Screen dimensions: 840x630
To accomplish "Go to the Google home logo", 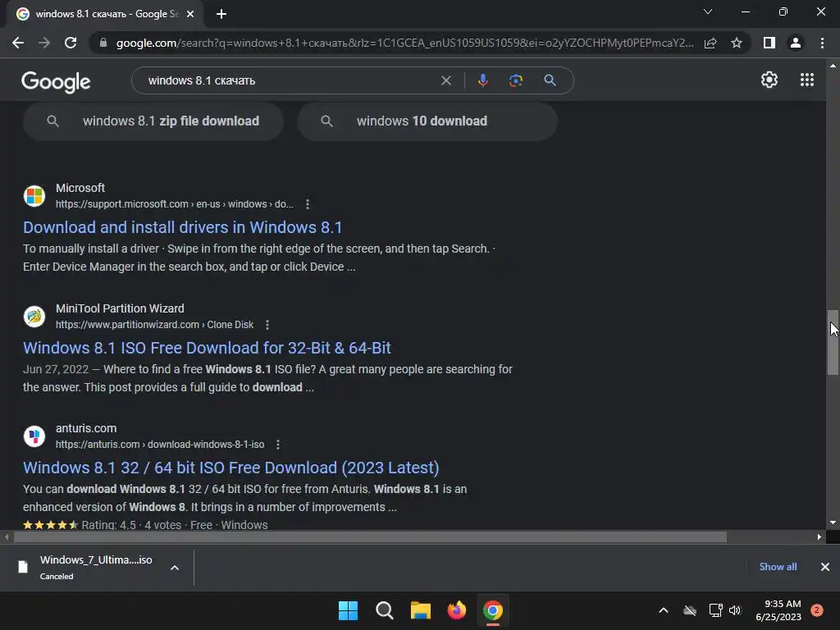I will point(56,81).
